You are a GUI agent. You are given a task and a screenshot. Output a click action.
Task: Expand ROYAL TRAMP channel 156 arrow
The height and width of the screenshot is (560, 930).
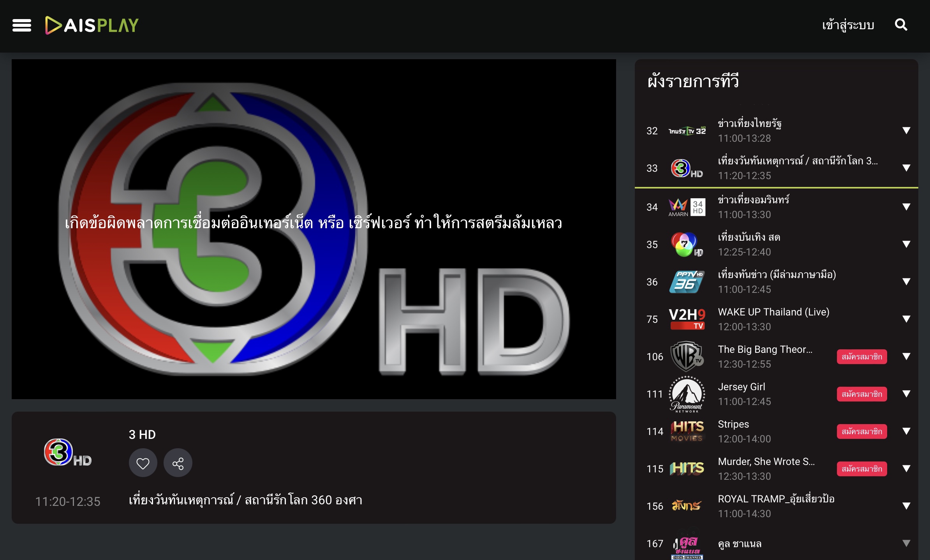pos(906,506)
